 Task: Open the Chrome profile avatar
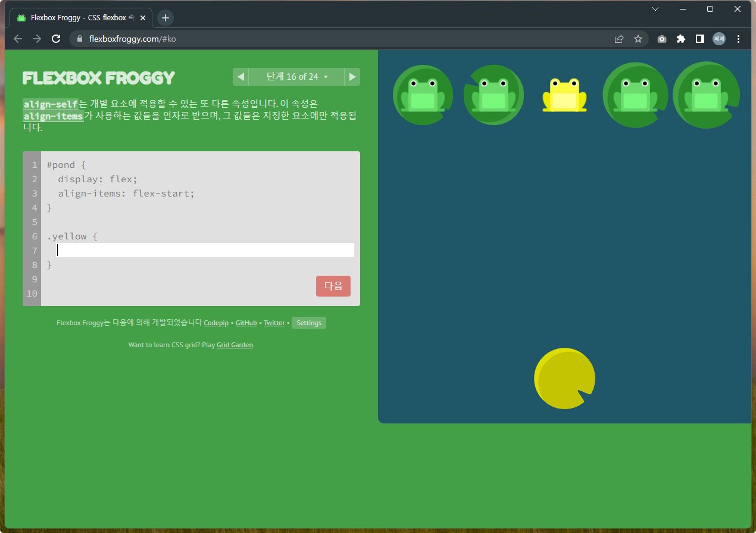click(x=719, y=39)
